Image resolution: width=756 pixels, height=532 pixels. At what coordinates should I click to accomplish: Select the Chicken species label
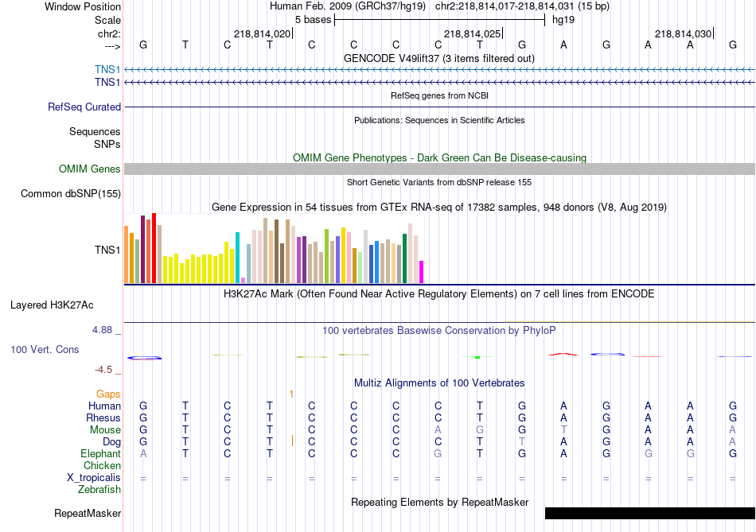[x=102, y=465]
